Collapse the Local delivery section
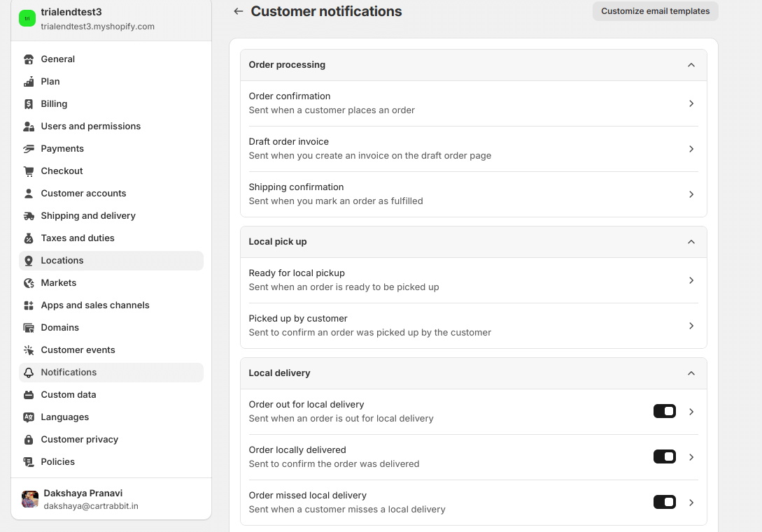The height and width of the screenshot is (532, 762). (x=691, y=373)
